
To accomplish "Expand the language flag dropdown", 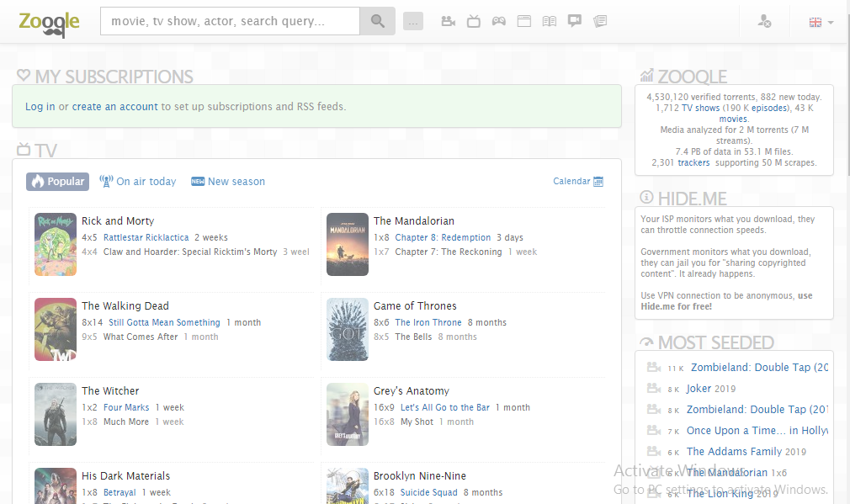I will pos(821,23).
